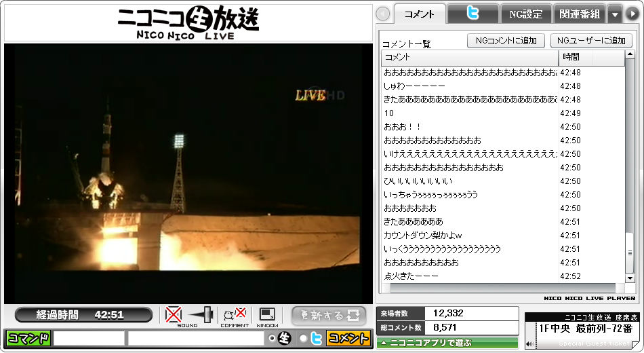Expand ニコニコアプリで遊ぶ green bar
Screen dimensions: 644x353
pyautogui.click(x=447, y=342)
